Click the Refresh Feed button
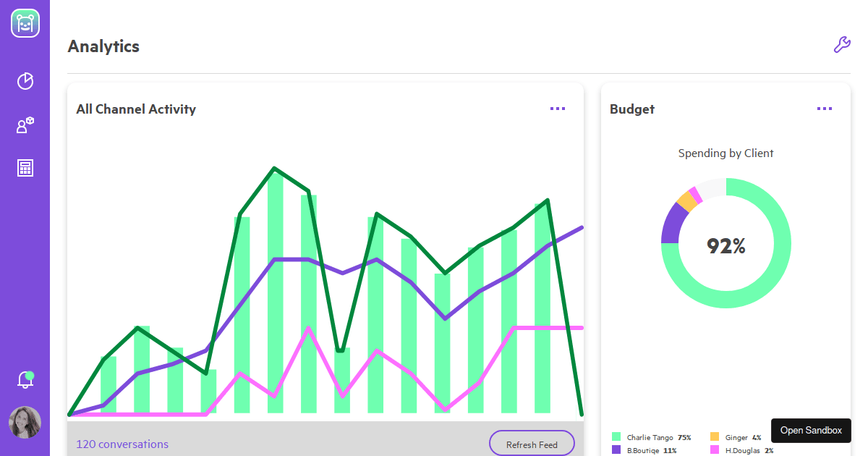Viewport: 868px width, 456px height. click(x=532, y=444)
